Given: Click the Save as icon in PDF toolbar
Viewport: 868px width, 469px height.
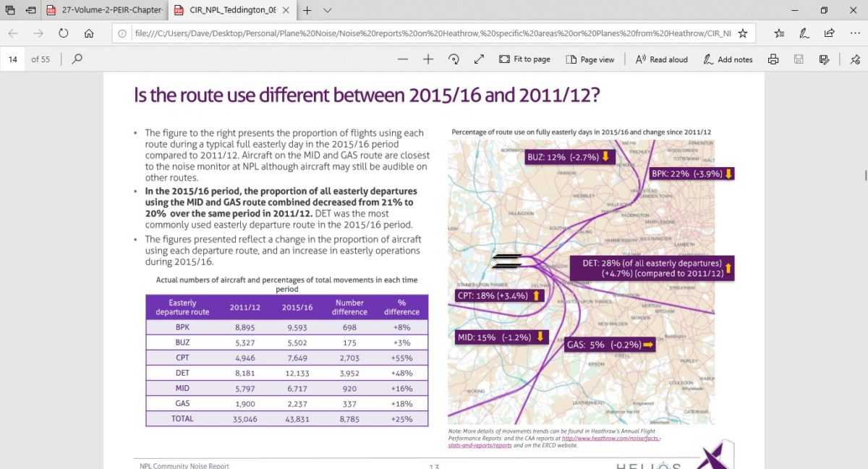Looking at the screenshot, I should 824,59.
